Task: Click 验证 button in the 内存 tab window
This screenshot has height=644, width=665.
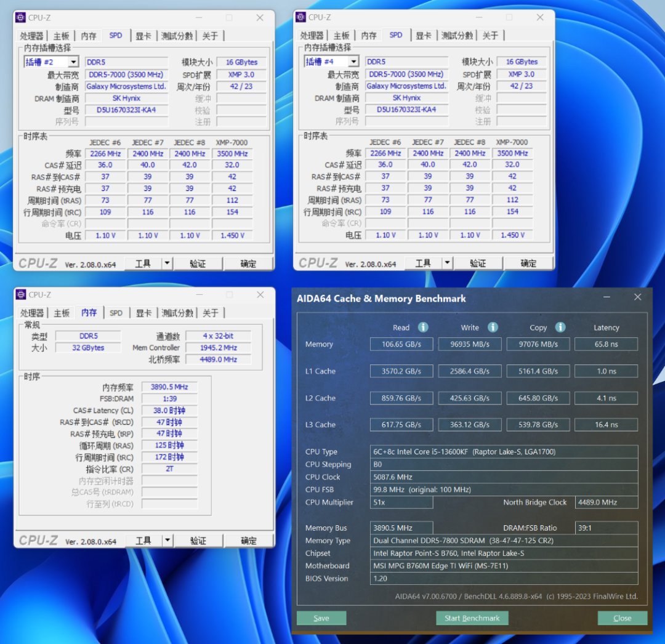Action: (198, 541)
